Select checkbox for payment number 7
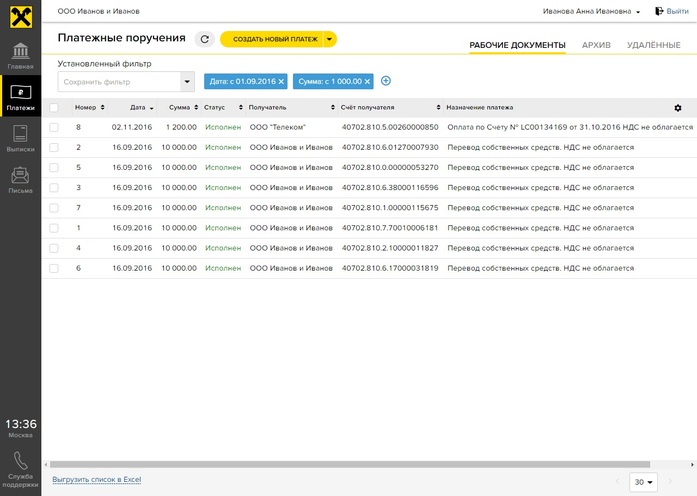This screenshot has width=697, height=496. [54, 208]
